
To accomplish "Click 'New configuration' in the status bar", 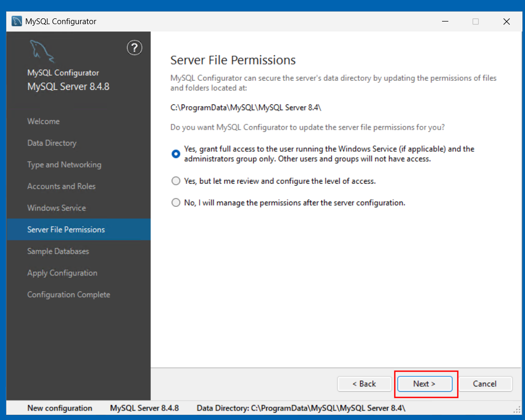I will [60, 408].
